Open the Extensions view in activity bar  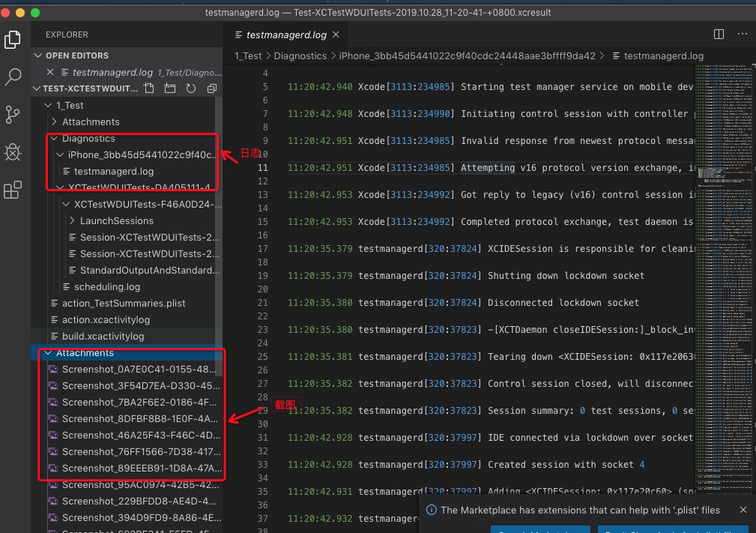point(13,190)
